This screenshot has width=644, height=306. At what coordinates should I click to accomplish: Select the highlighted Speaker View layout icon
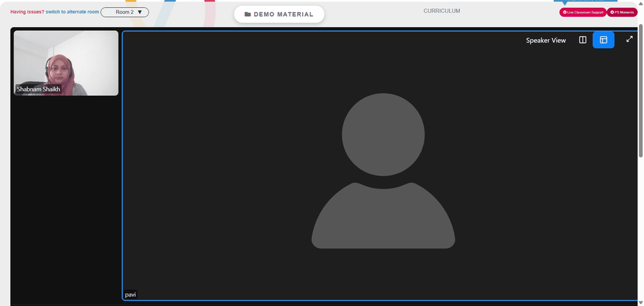603,40
